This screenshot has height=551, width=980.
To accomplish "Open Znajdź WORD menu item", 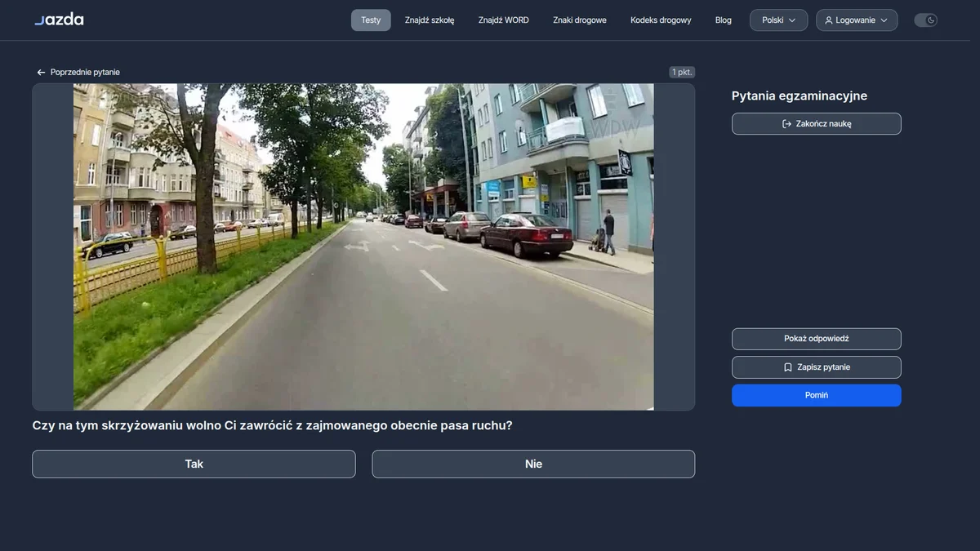I will pos(504,20).
